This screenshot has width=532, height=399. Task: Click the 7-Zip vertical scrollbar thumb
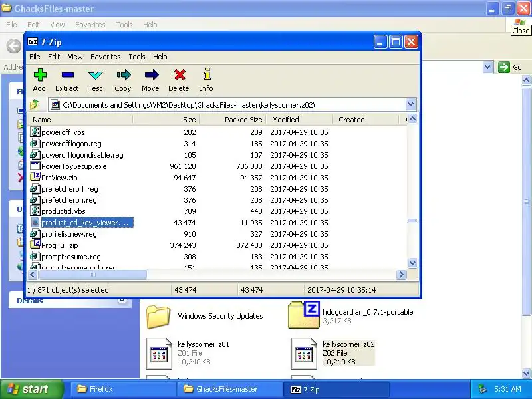pos(412,221)
